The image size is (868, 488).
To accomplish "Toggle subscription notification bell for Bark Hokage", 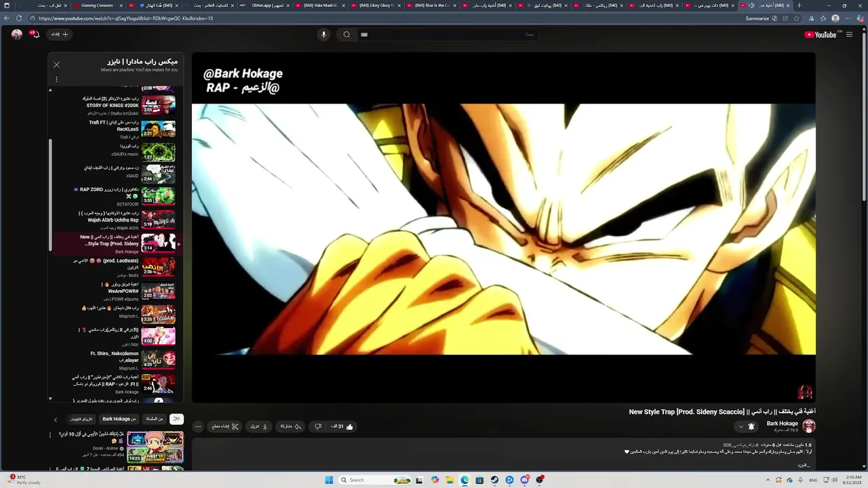I will pyautogui.click(x=751, y=426).
